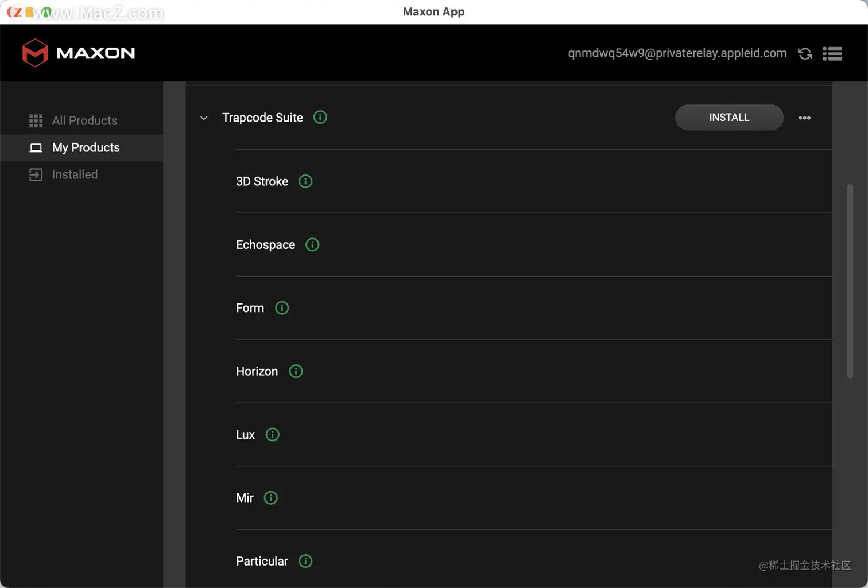Select the 3D Stroke row label
The image size is (868, 588).
[x=262, y=181]
